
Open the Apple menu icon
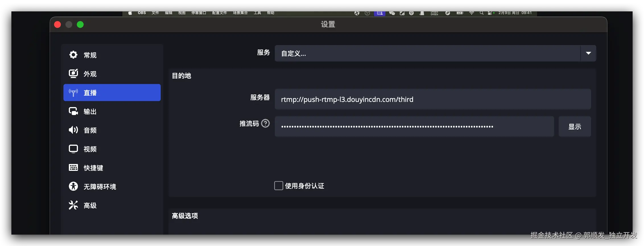click(x=130, y=13)
